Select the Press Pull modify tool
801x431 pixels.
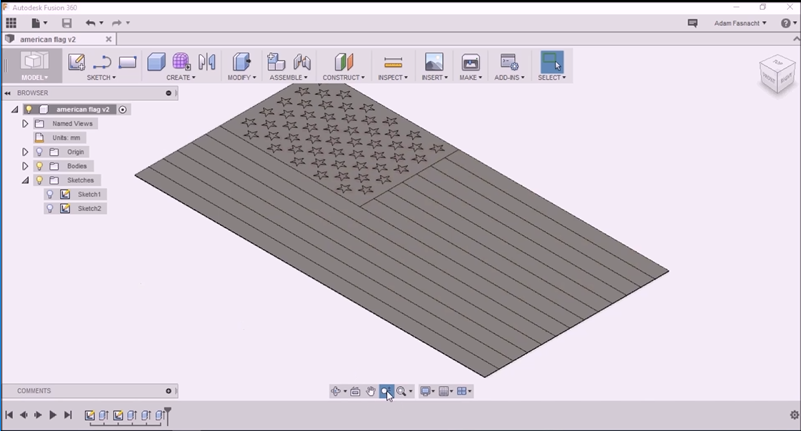(x=242, y=62)
